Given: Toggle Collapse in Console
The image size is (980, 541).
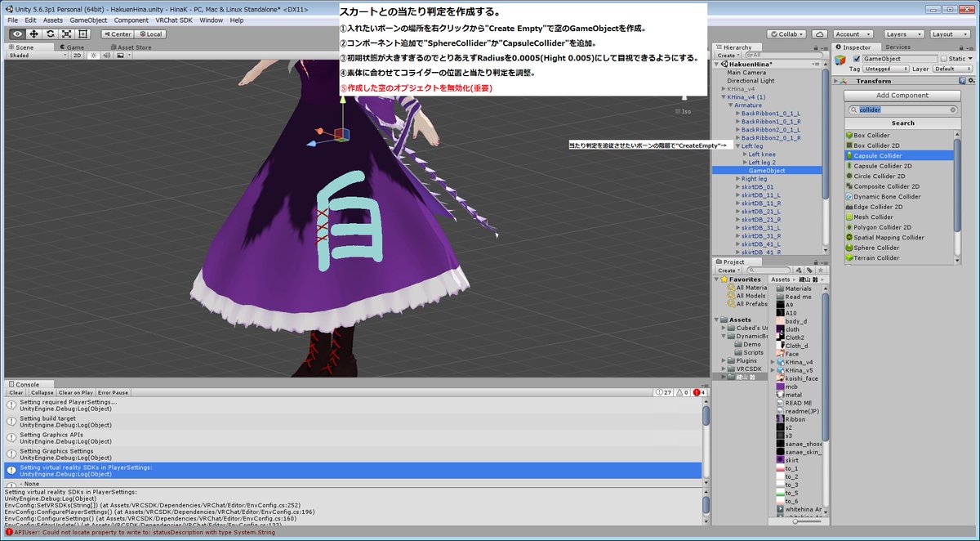Looking at the screenshot, I should pyautogui.click(x=42, y=392).
